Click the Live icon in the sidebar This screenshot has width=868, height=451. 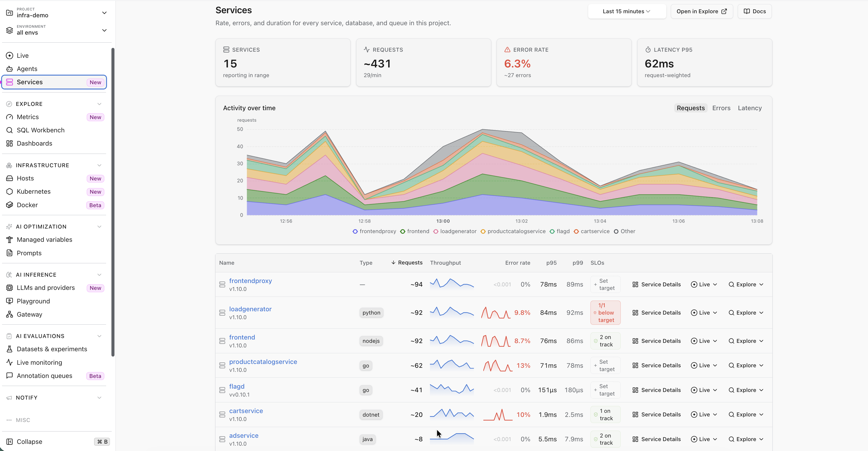[x=9, y=56]
